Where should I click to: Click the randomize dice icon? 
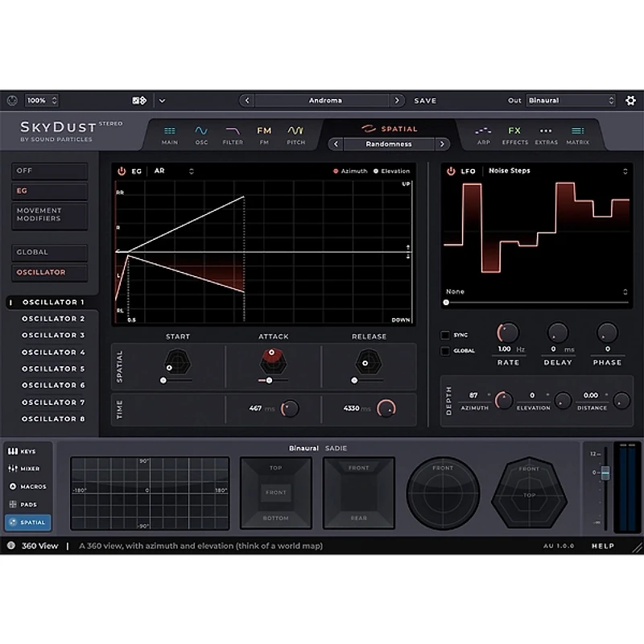click(139, 101)
